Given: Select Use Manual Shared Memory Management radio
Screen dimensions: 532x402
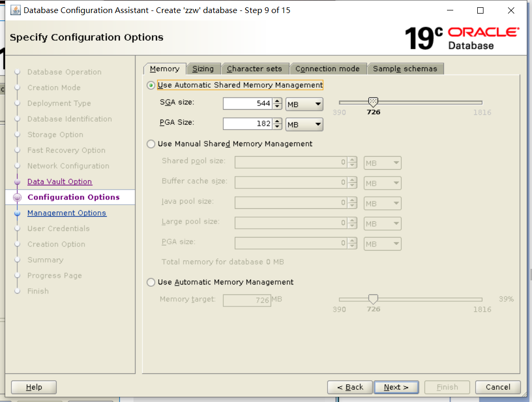Looking at the screenshot, I should pyautogui.click(x=151, y=144).
